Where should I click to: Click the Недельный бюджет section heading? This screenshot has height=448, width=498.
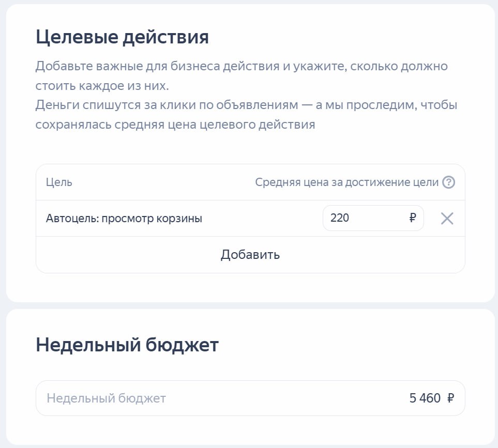[x=127, y=345]
